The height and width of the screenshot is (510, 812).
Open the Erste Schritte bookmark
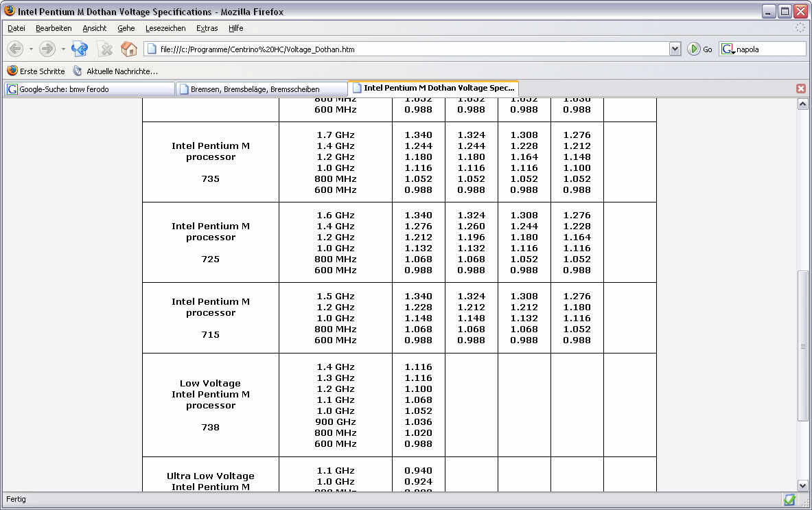(36, 71)
